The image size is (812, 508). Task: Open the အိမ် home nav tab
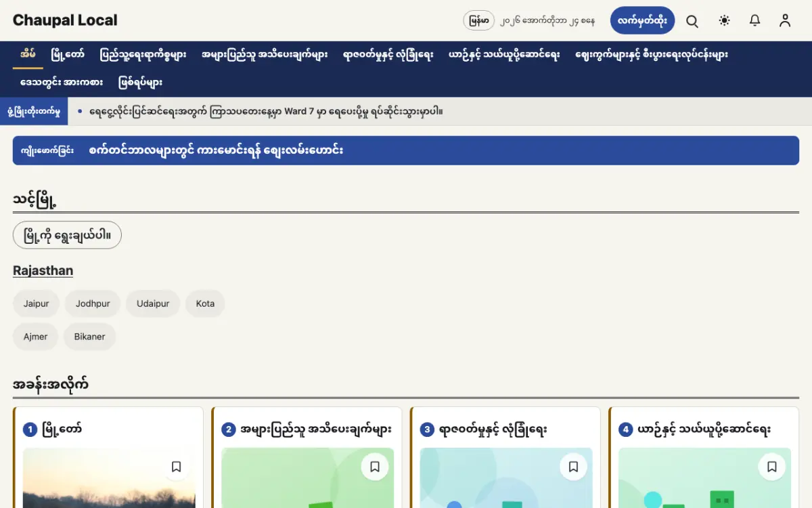pos(28,55)
